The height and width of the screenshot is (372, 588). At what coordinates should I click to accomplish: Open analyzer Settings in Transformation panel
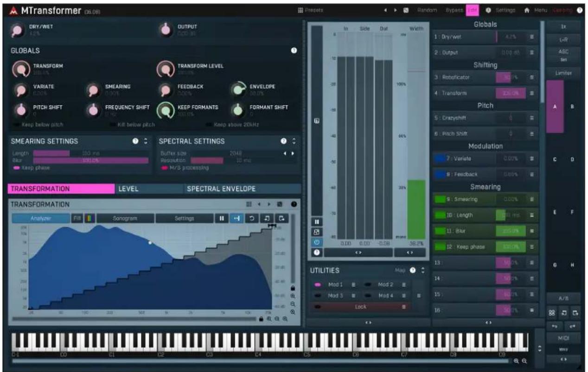(x=184, y=218)
